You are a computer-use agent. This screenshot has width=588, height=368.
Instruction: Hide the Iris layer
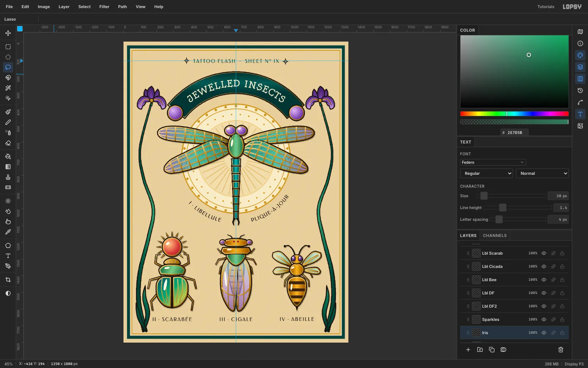coord(544,333)
